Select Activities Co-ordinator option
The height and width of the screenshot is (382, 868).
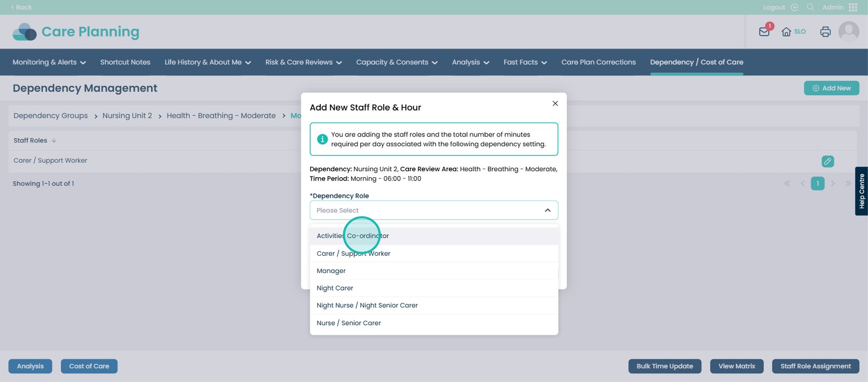pyautogui.click(x=353, y=236)
